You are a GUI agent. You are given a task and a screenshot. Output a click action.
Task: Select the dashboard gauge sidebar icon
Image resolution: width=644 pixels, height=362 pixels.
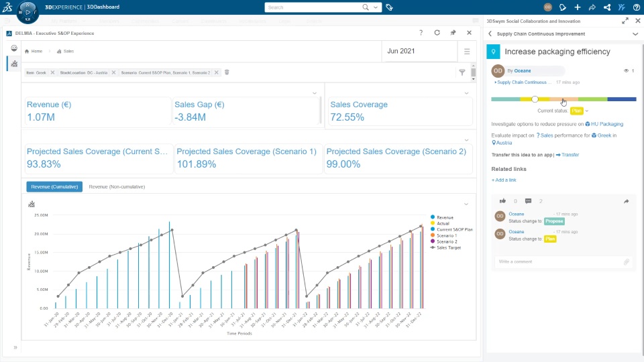(14, 48)
